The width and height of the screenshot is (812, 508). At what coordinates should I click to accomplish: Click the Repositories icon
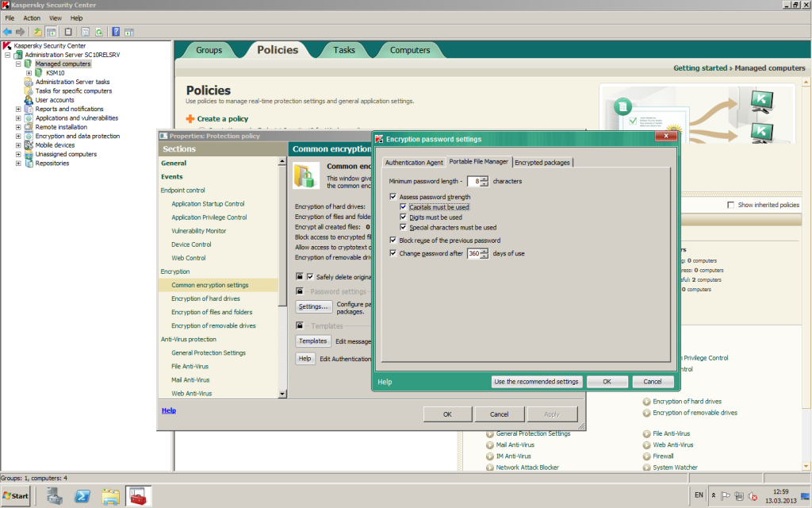coord(29,164)
